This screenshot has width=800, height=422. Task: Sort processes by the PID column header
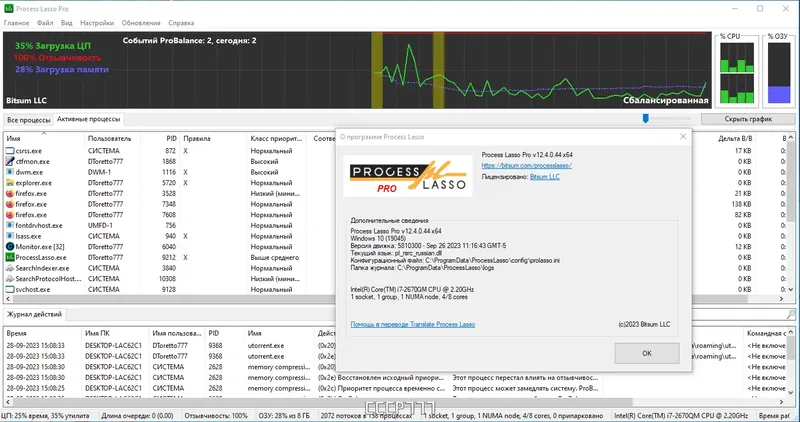[171, 138]
